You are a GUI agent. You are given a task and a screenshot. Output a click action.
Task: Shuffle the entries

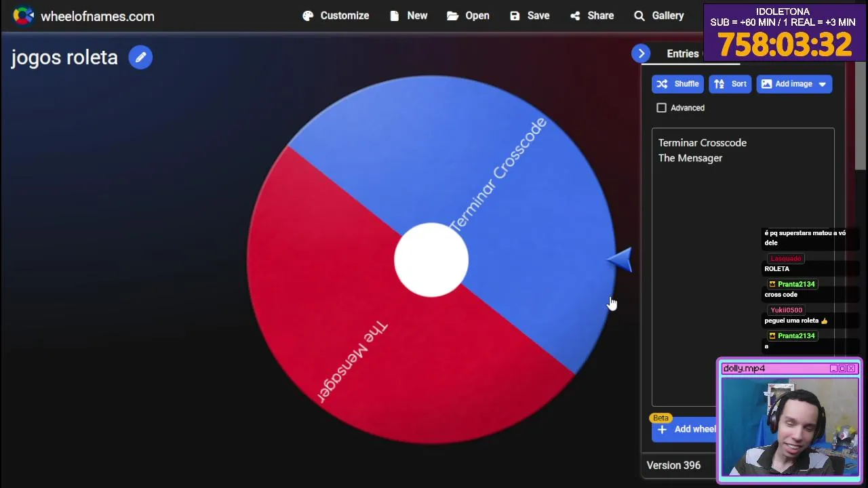tap(677, 84)
